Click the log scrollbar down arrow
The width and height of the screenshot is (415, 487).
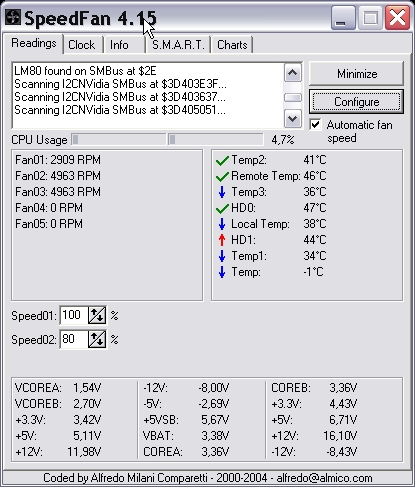click(293, 119)
